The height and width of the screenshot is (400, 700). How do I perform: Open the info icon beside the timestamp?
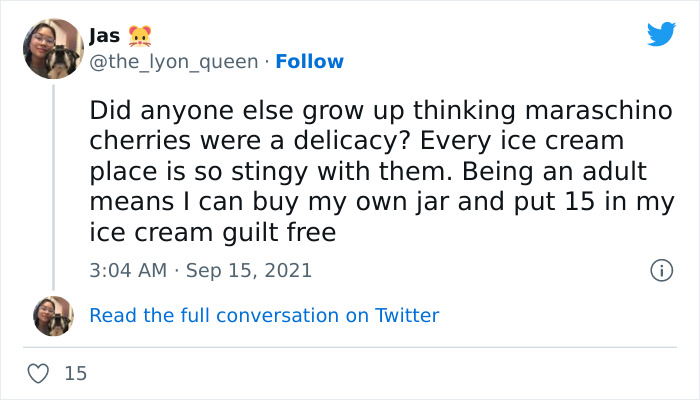pyautogui.click(x=660, y=270)
